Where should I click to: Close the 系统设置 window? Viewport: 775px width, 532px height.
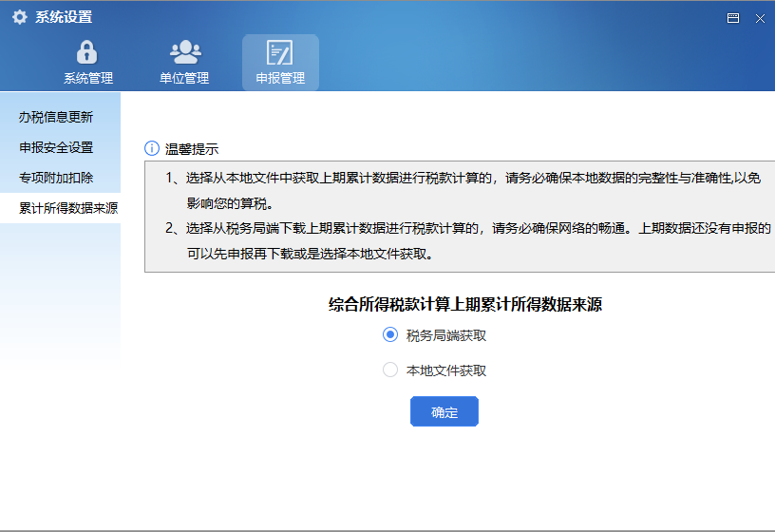tap(760, 19)
